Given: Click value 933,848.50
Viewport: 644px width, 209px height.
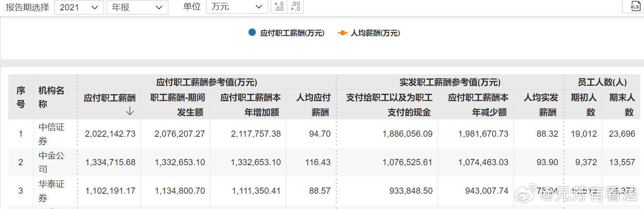Looking at the screenshot, I should tap(411, 191).
